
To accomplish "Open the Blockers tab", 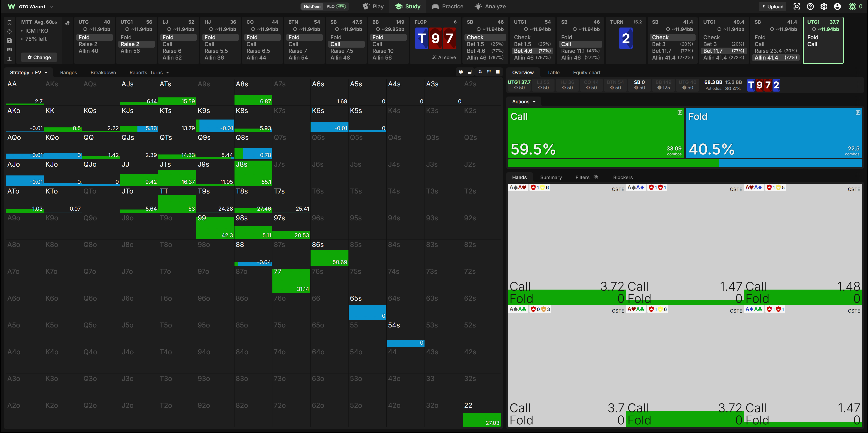I will coord(623,177).
